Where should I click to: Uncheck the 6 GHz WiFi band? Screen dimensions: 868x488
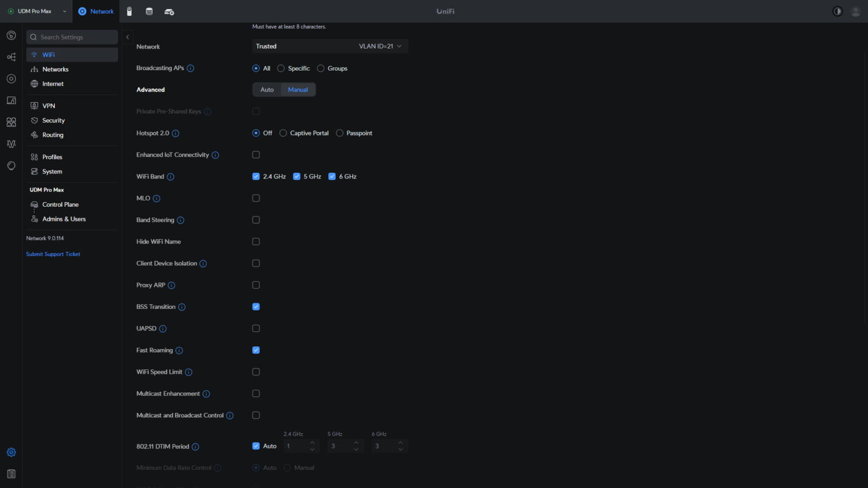332,176
